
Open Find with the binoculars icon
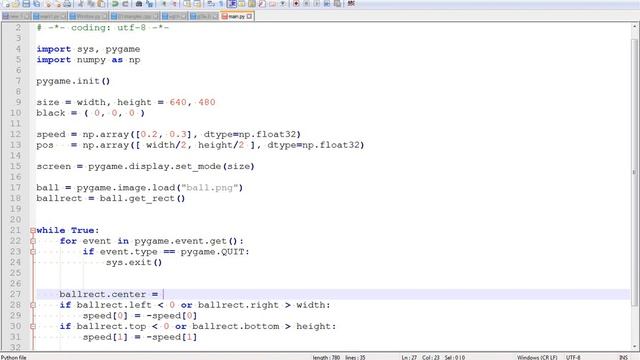pyautogui.click(x=139, y=4)
